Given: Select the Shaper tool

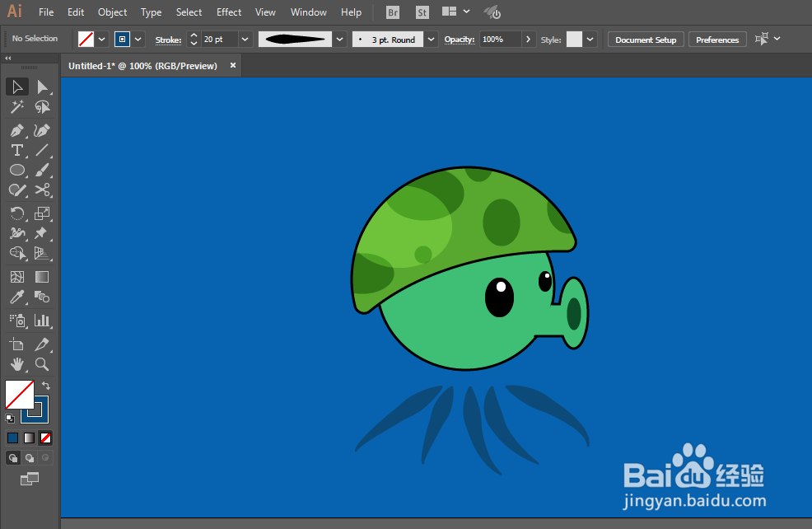Looking at the screenshot, I should 17,190.
